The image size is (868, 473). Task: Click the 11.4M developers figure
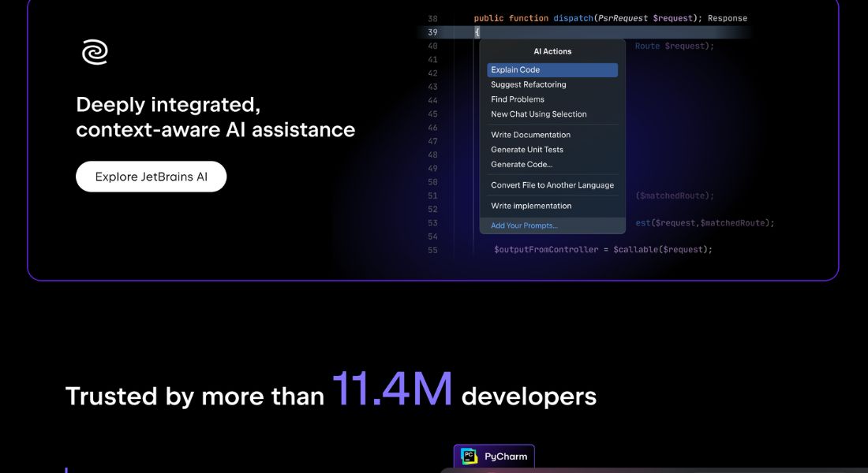point(392,389)
